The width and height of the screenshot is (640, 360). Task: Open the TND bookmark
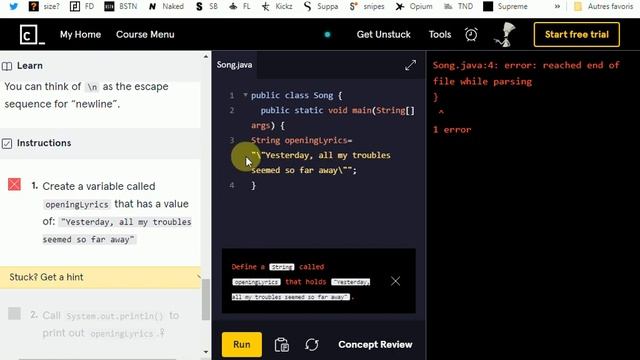tap(458, 7)
